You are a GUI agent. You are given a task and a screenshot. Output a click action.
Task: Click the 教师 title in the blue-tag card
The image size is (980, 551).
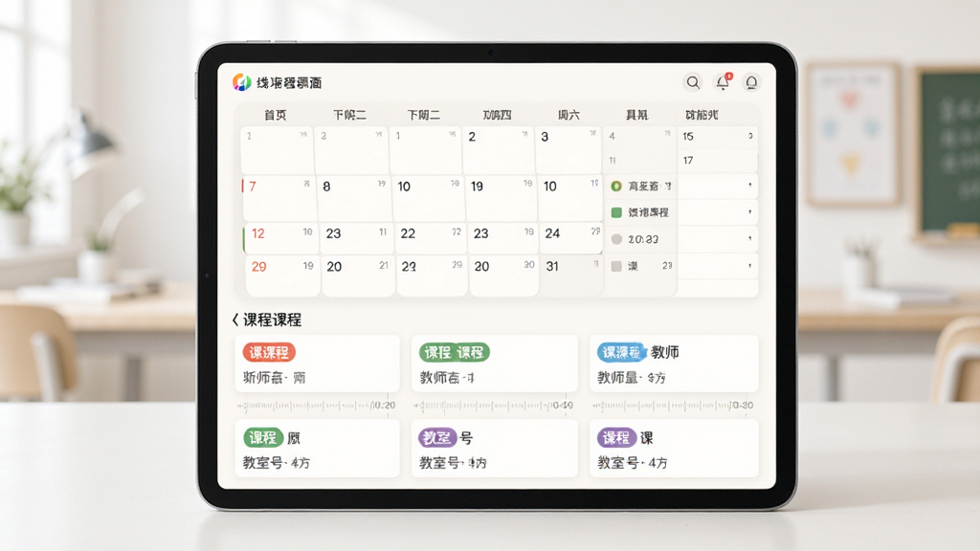click(x=665, y=352)
